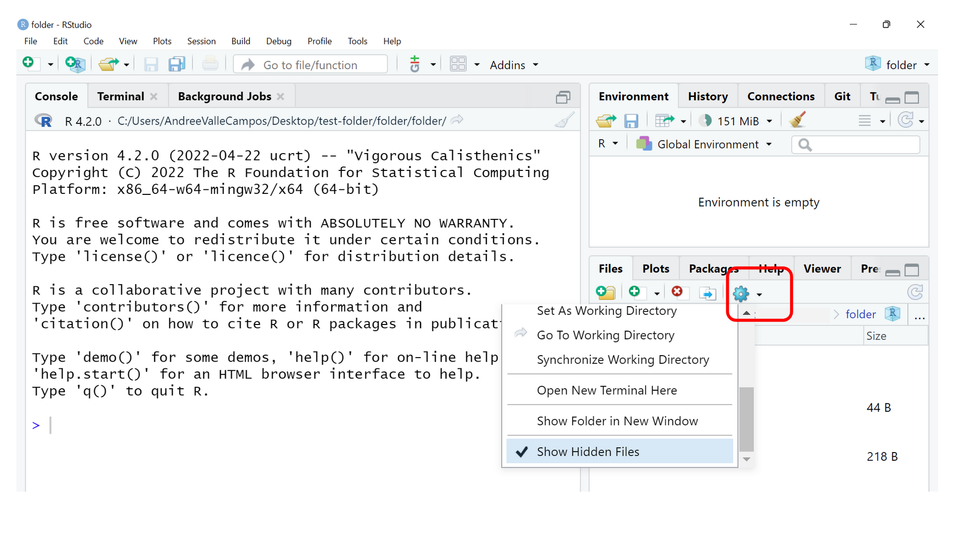The image size is (980, 551).
Task: Click the Clear console broom icon
Action: 565,120
